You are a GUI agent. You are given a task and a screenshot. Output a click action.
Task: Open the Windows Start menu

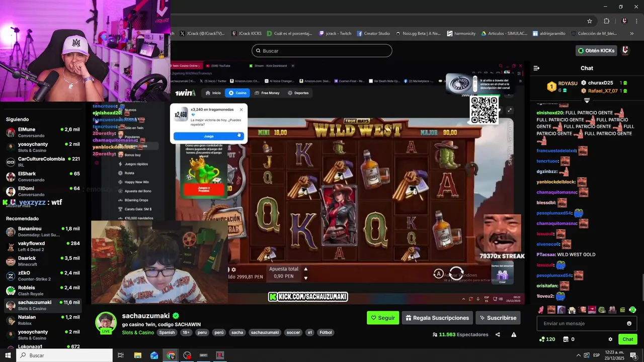pos(8,355)
